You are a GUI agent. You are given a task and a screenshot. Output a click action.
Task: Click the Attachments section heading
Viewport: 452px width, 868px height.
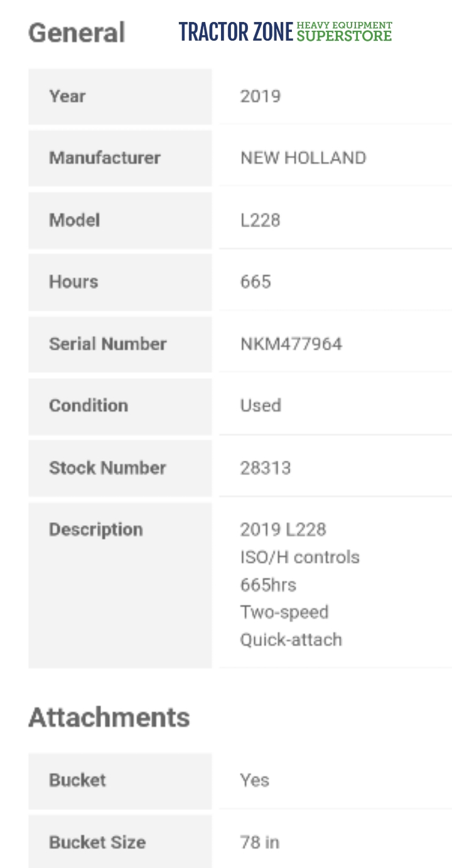109,717
